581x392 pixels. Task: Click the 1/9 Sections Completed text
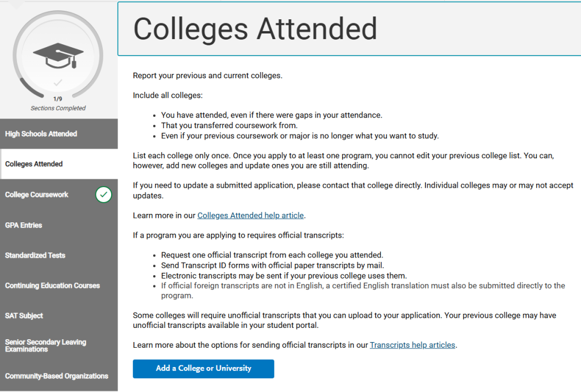(x=58, y=103)
